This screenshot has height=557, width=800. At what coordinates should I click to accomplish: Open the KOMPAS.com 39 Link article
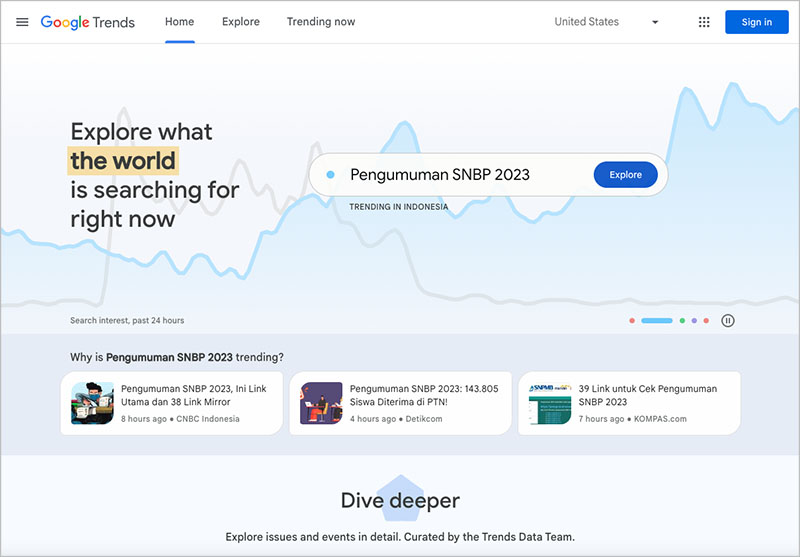(x=629, y=403)
